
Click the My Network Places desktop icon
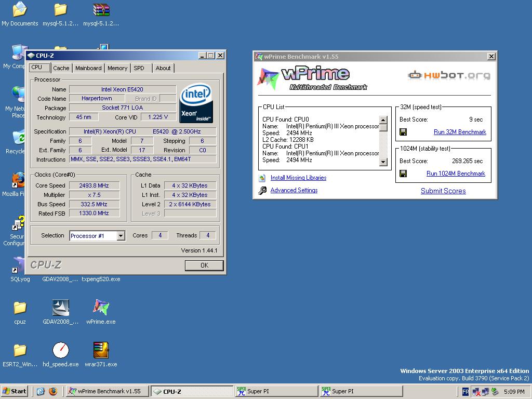pyautogui.click(x=18, y=95)
